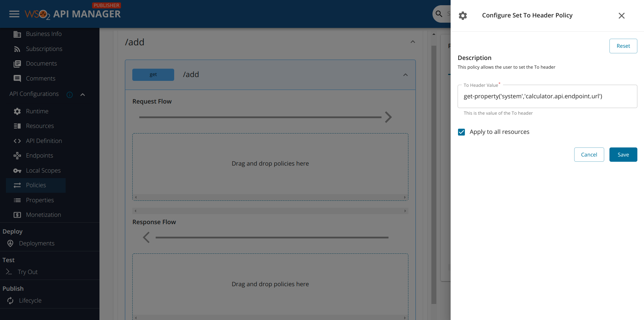Click the Reset button
Viewport: 644px width, 320px height.
click(x=623, y=46)
